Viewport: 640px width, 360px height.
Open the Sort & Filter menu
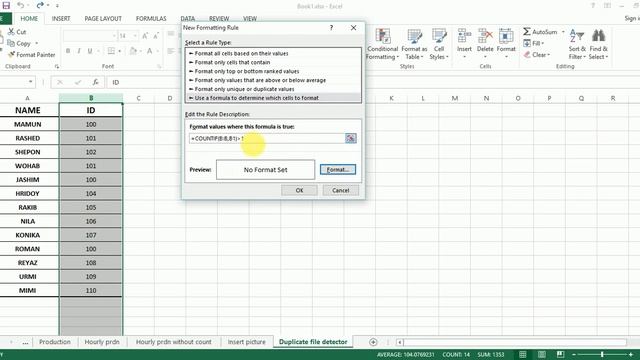tap(577, 44)
